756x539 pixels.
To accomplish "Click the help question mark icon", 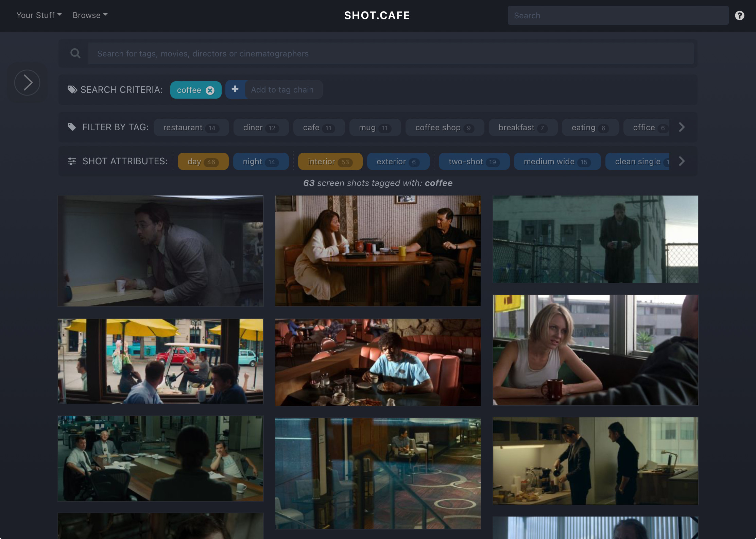I will [x=739, y=16].
